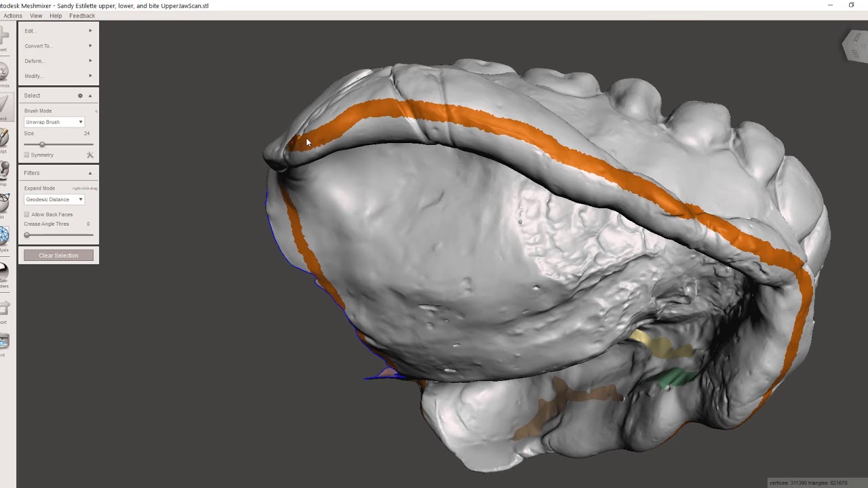Enable Allow Back Faces checkbox
Image resolution: width=868 pixels, height=488 pixels.
26,214
